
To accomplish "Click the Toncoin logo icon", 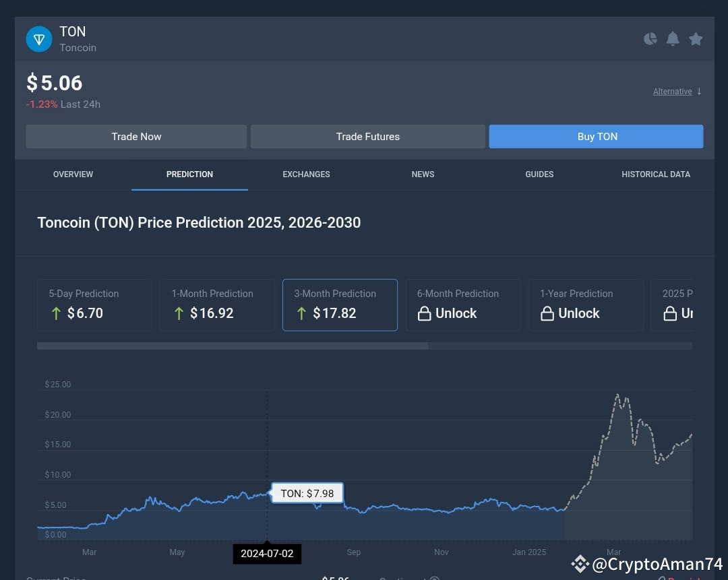I will [x=38, y=38].
